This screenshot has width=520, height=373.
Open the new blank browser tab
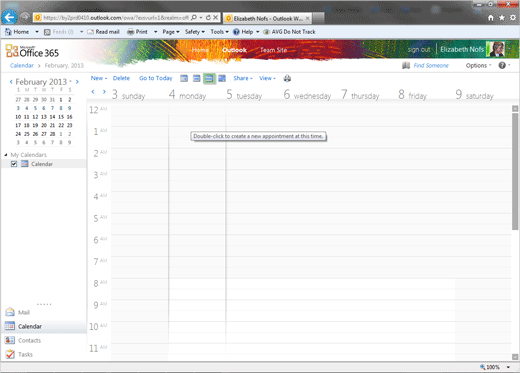318,18
